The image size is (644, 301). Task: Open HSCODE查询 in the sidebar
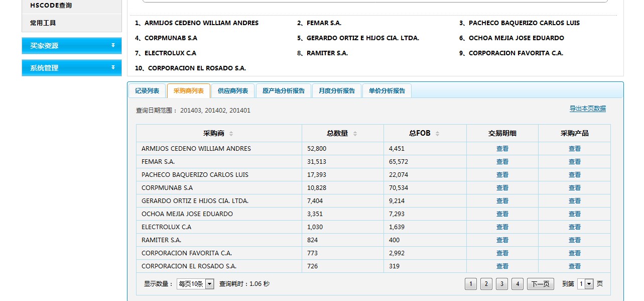coord(72,6)
